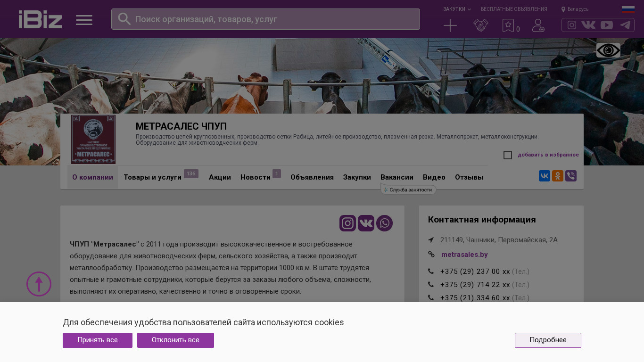Image resolution: width=644 pixels, height=362 pixels.
Task: Change the Беларусь location
Action: click(x=575, y=9)
